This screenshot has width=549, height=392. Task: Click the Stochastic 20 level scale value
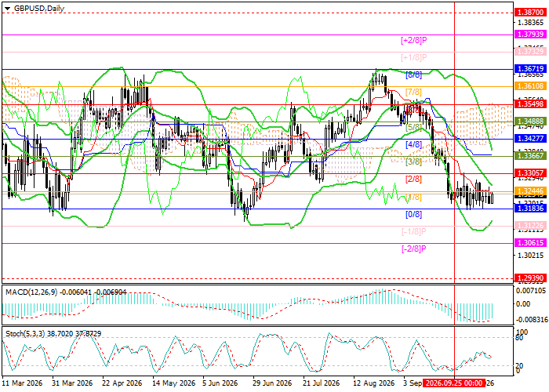click(x=520, y=366)
